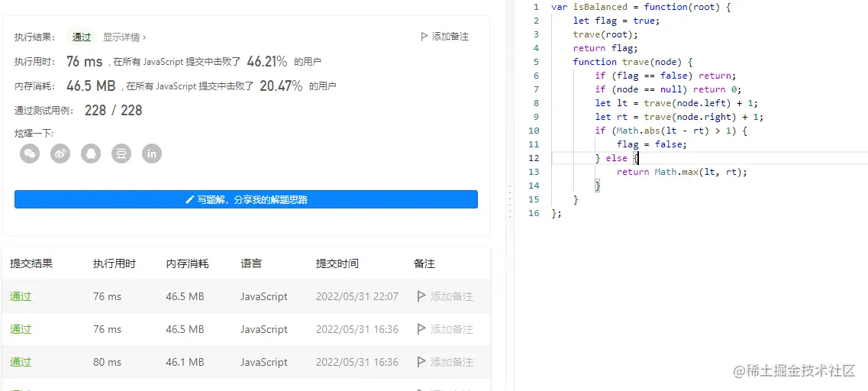Open 通过 result submitted at 22:07
This screenshot has width=868, height=391.
click(21, 296)
